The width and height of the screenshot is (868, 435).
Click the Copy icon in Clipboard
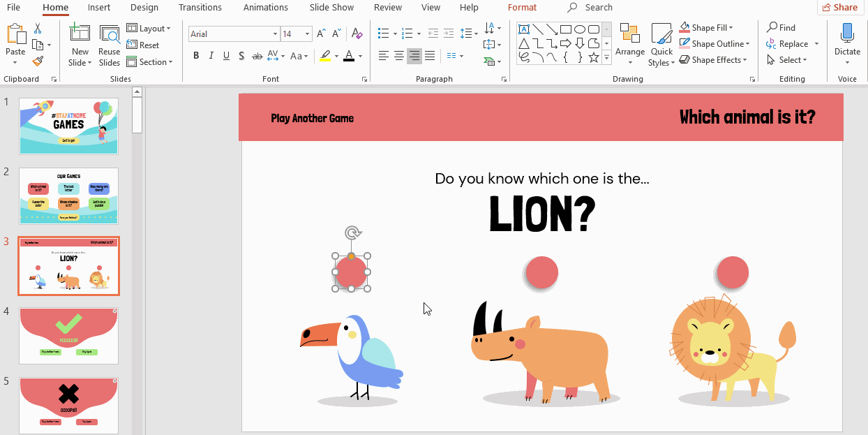(38, 45)
